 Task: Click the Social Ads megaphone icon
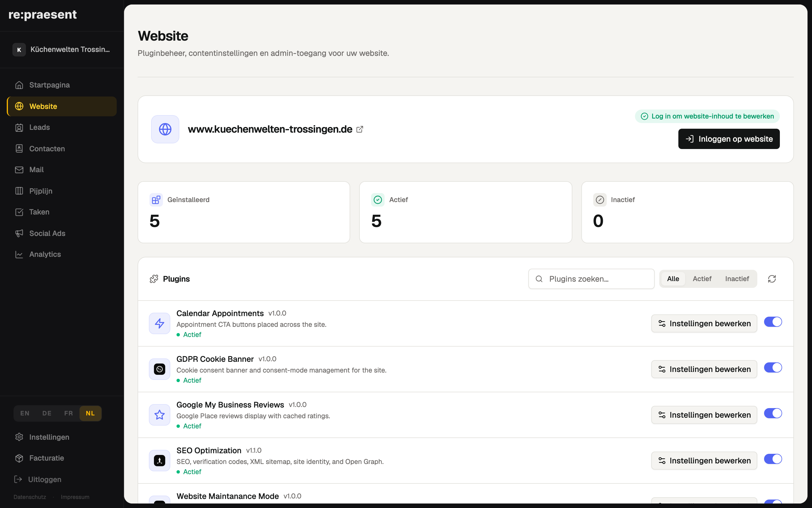[x=19, y=233]
